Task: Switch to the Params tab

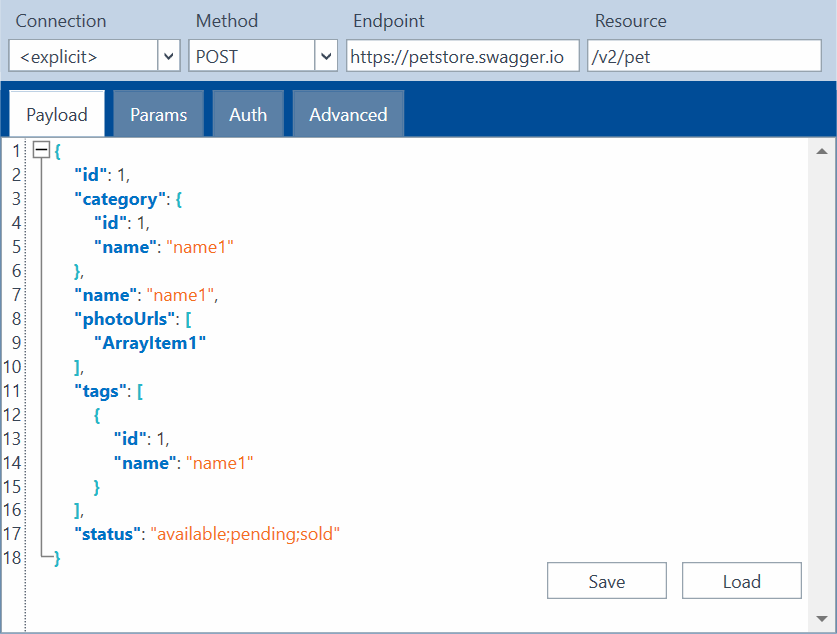Action: pos(158,115)
